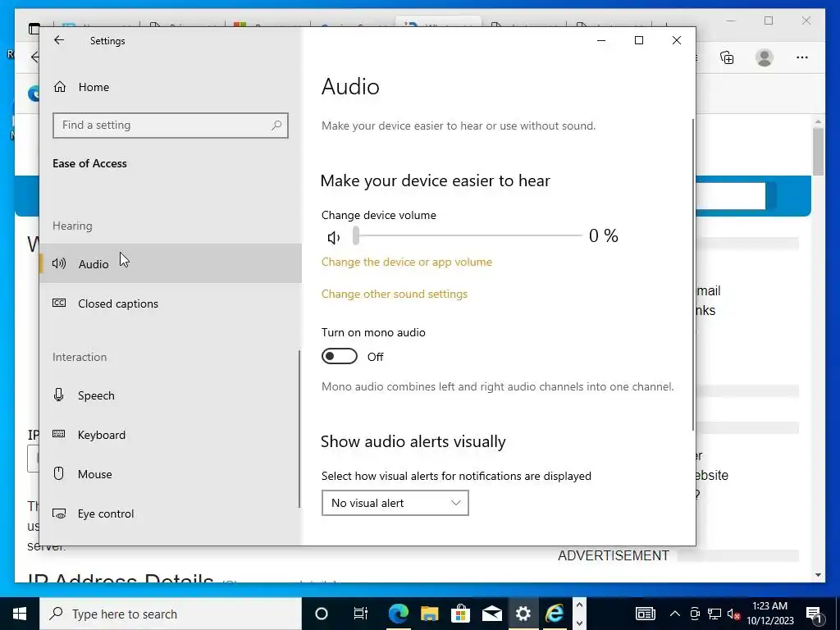The image size is (840, 630).
Task: Open the Edge profile avatar
Action: click(765, 57)
